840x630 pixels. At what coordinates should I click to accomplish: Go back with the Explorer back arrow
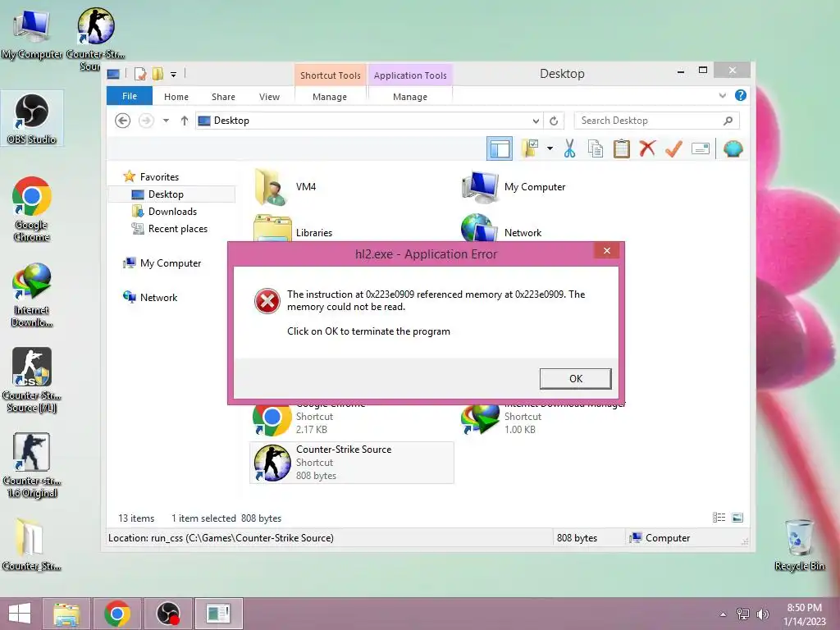[123, 121]
